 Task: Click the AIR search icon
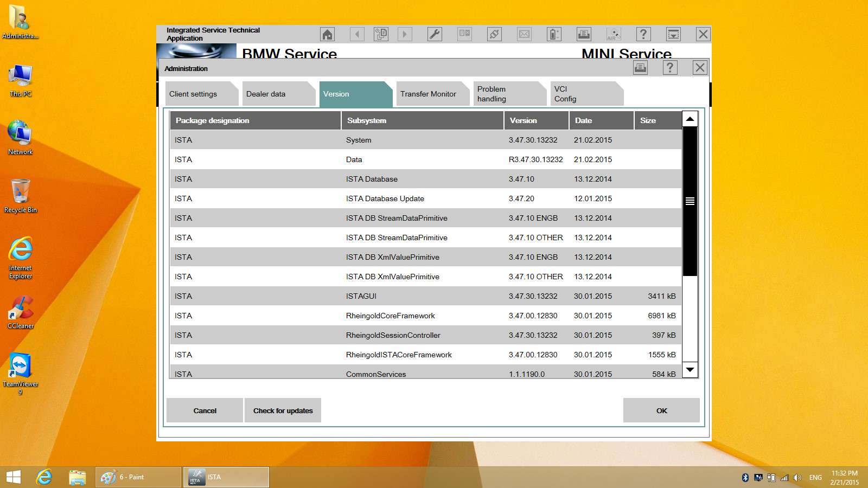click(614, 34)
